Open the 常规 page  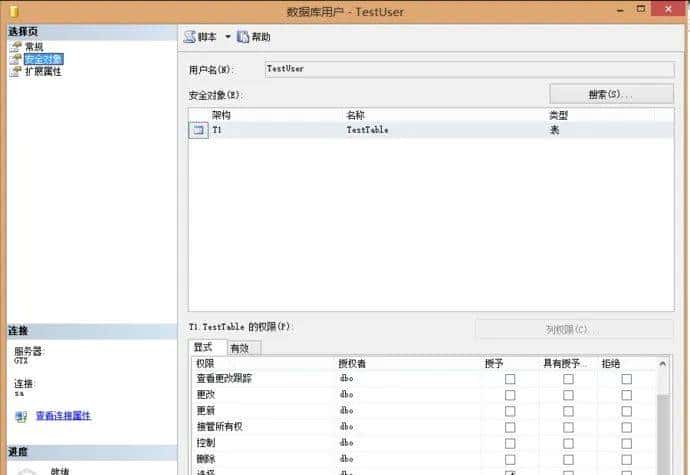[x=34, y=47]
